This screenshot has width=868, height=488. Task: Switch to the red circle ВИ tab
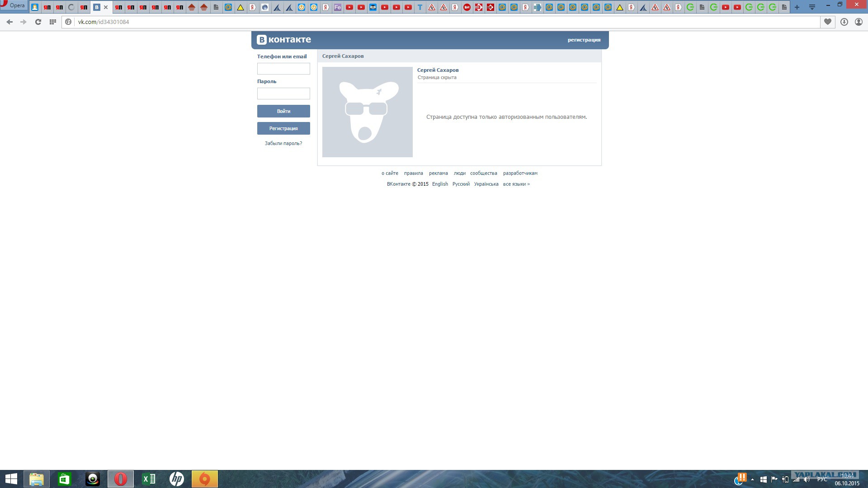pos(467,7)
